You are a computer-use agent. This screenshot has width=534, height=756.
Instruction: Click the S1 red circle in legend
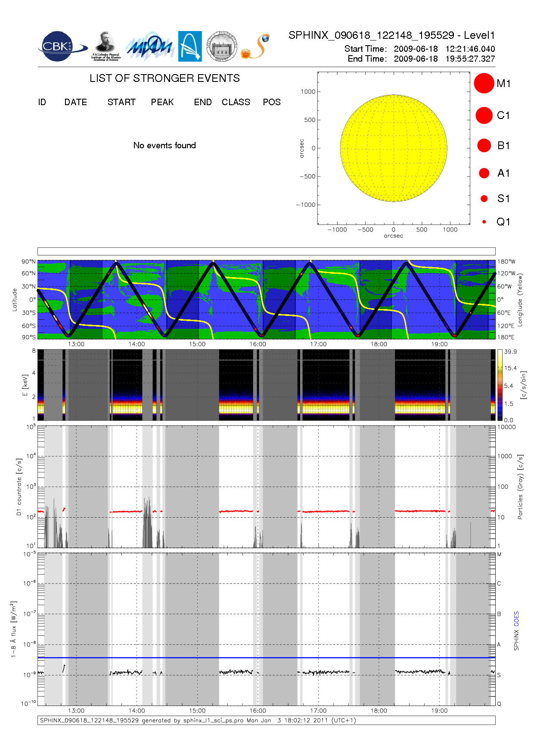tap(484, 199)
